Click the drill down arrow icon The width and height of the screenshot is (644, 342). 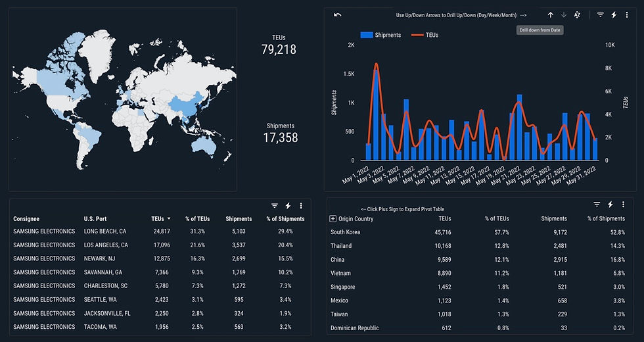tap(564, 14)
